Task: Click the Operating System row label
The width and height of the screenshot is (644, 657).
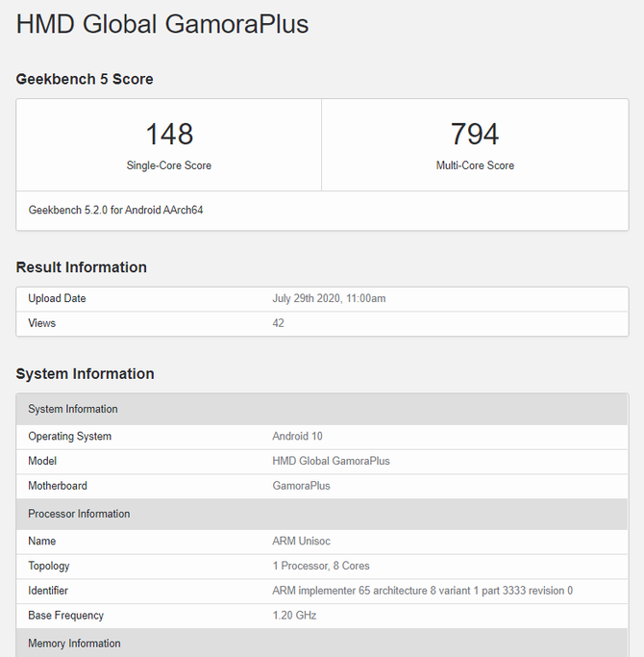Action: (x=70, y=436)
